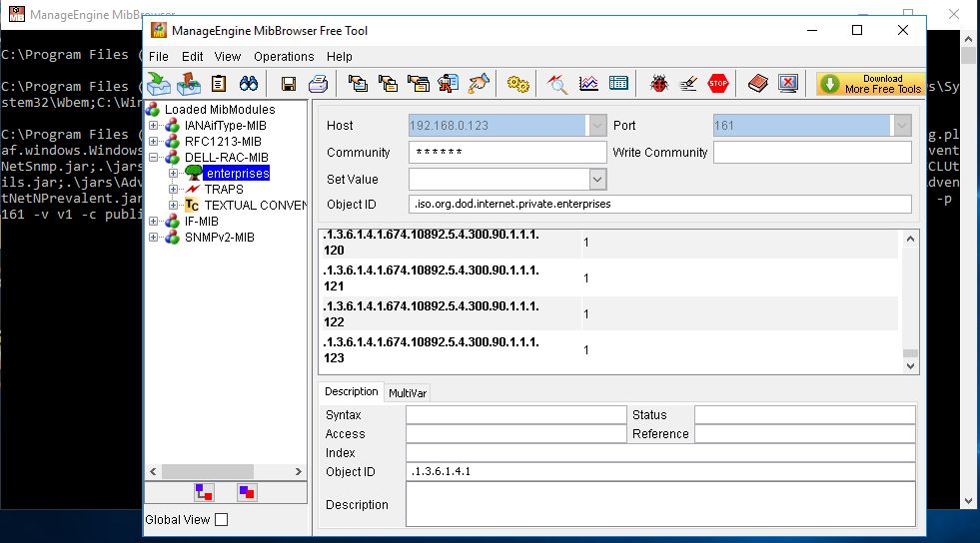
Task: Click the Unload MIB module icon
Action: [188, 83]
